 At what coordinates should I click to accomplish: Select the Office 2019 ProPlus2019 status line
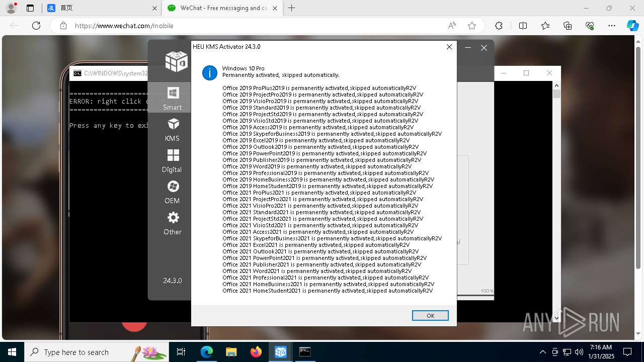tap(319, 88)
